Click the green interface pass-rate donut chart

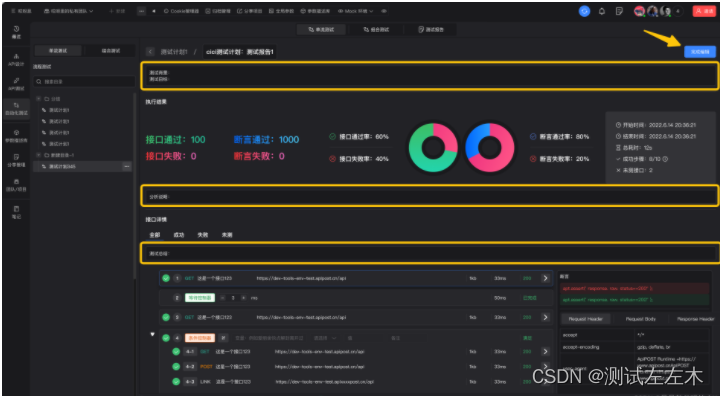click(x=433, y=147)
